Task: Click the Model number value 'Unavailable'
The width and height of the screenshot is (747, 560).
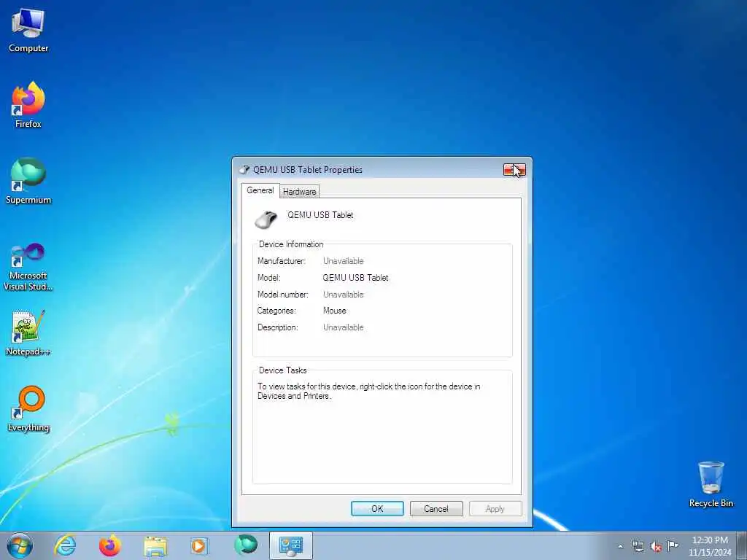Action: (x=343, y=295)
